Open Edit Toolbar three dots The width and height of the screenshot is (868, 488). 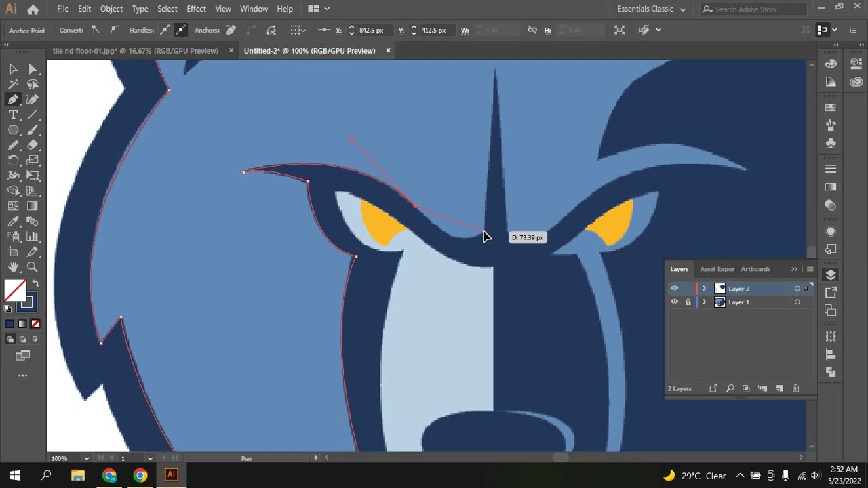point(22,375)
